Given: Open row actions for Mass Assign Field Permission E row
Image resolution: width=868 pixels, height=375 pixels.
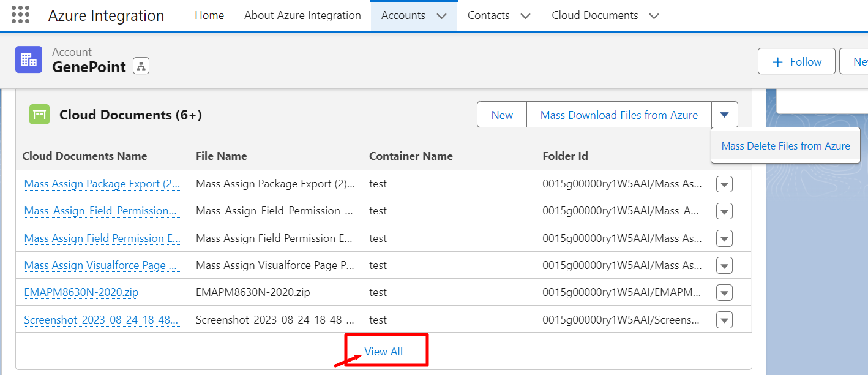Looking at the screenshot, I should (x=724, y=238).
